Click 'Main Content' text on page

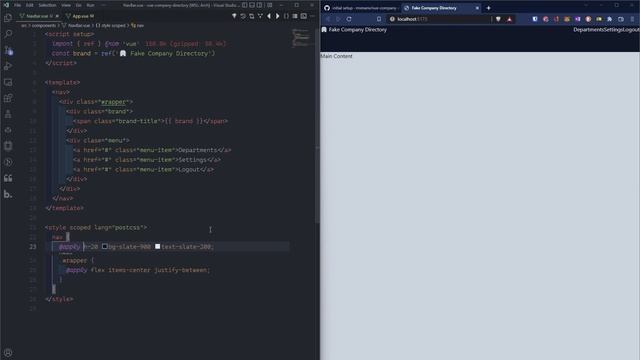click(x=336, y=56)
